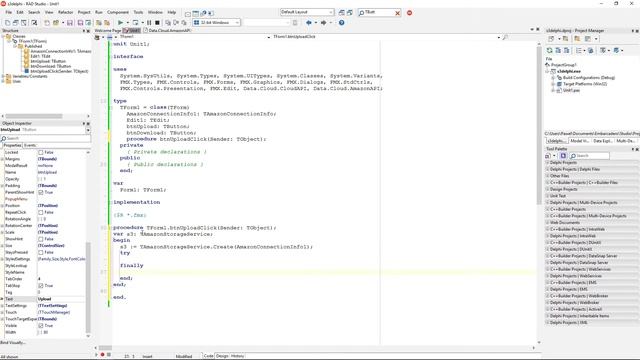This screenshot has width=640, height=360.
Task: Open the Object Inspector component selector dropdown
Action: click(x=88, y=130)
